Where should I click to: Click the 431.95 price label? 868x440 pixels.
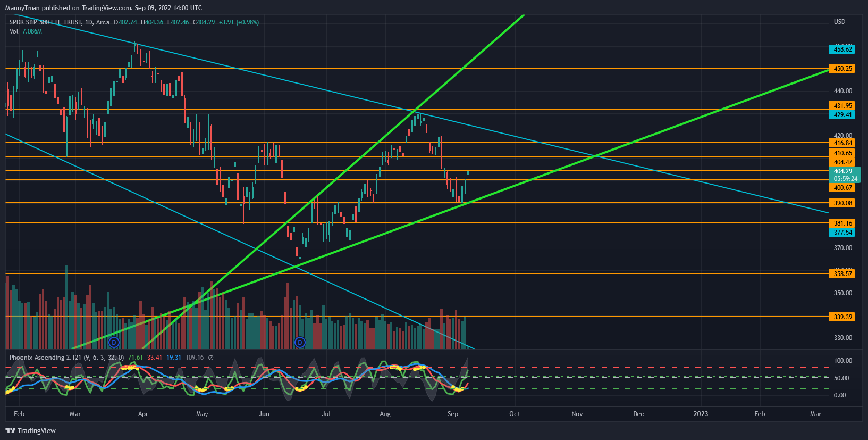(842, 106)
